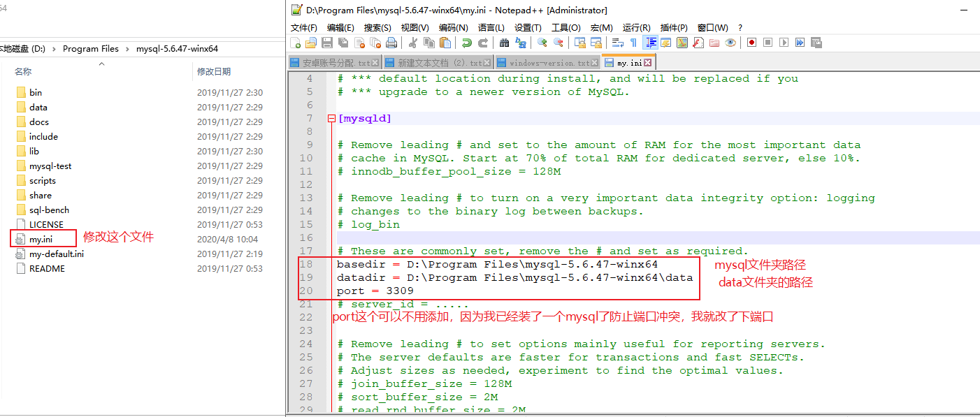Click the Open file toolbar icon

(311, 43)
